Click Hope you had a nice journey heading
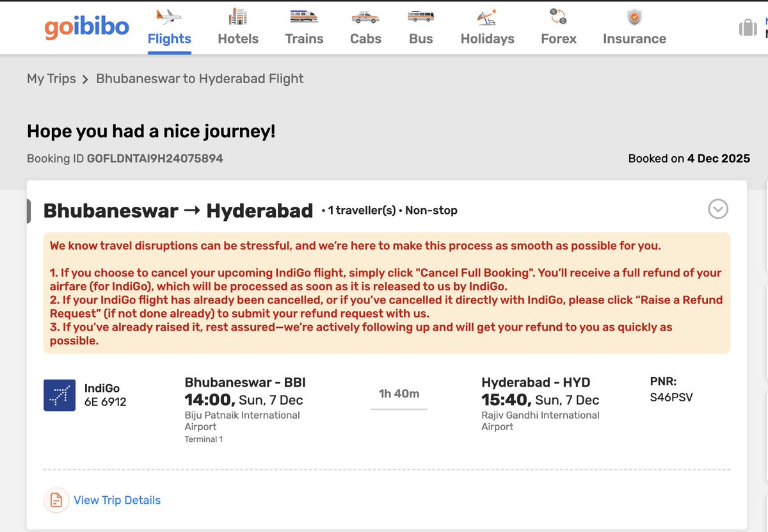 pyautogui.click(x=151, y=131)
